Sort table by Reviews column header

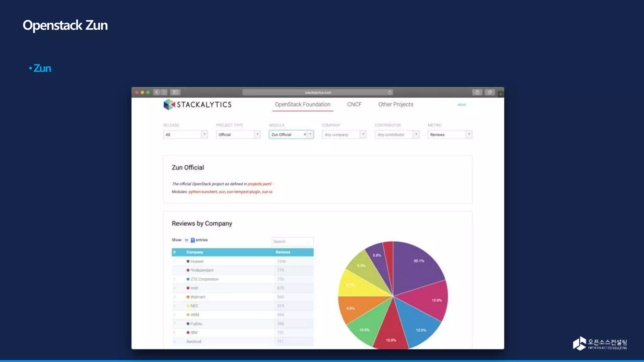click(283, 252)
